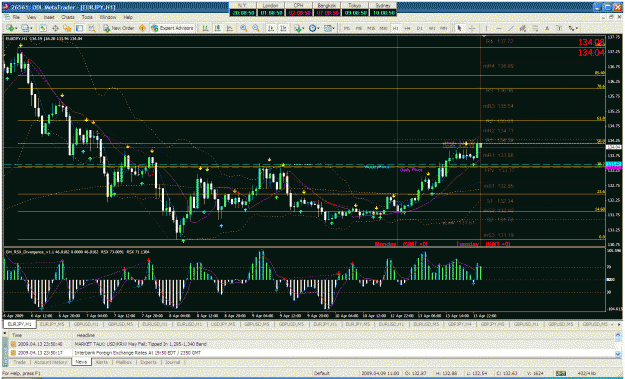625x379 pixels.
Task: Open the Tools menu
Action: tap(87, 18)
